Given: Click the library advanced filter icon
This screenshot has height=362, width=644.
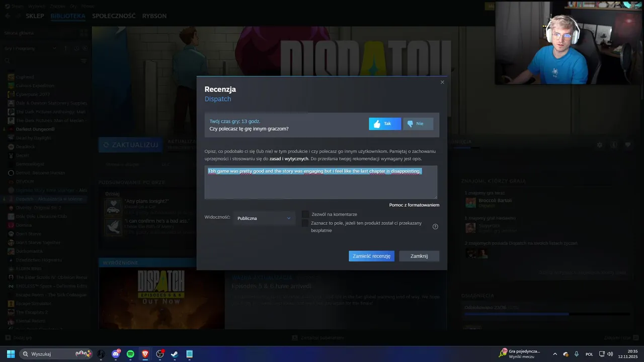Looking at the screenshot, I should tap(84, 61).
